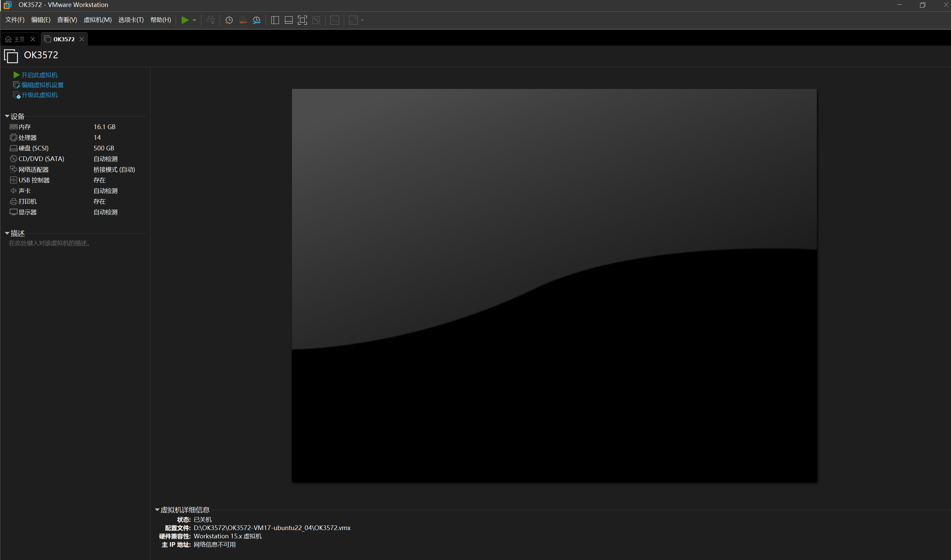Collapse the 描述 section
951x560 pixels.
(x=7, y=233)
